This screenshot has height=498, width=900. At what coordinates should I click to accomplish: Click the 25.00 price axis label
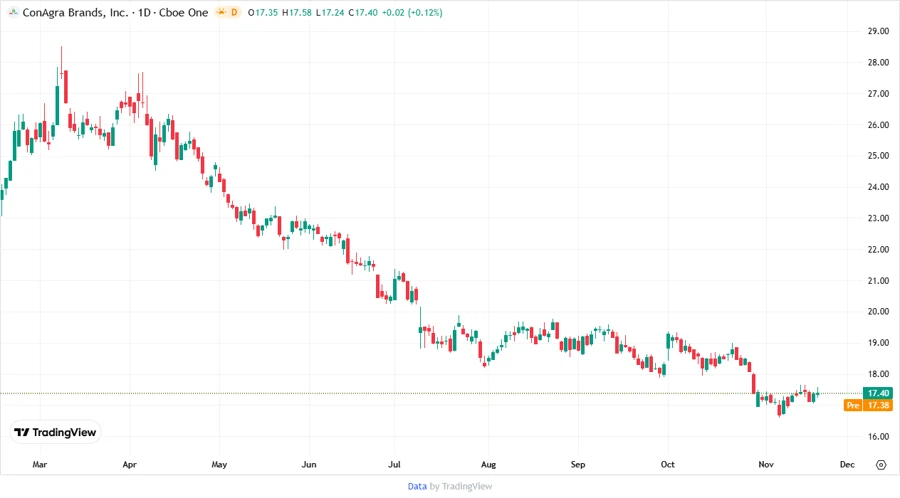pos(878,155)
